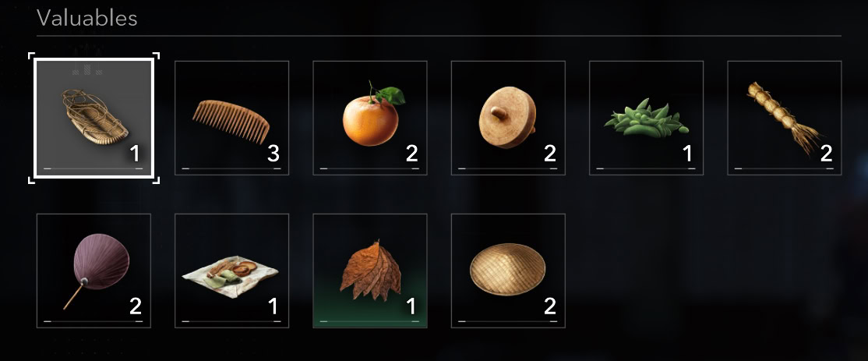The height and width of the screenshot is (361, 868).
Task: Pick the dried brown leaves item
Action: [370, 271]
